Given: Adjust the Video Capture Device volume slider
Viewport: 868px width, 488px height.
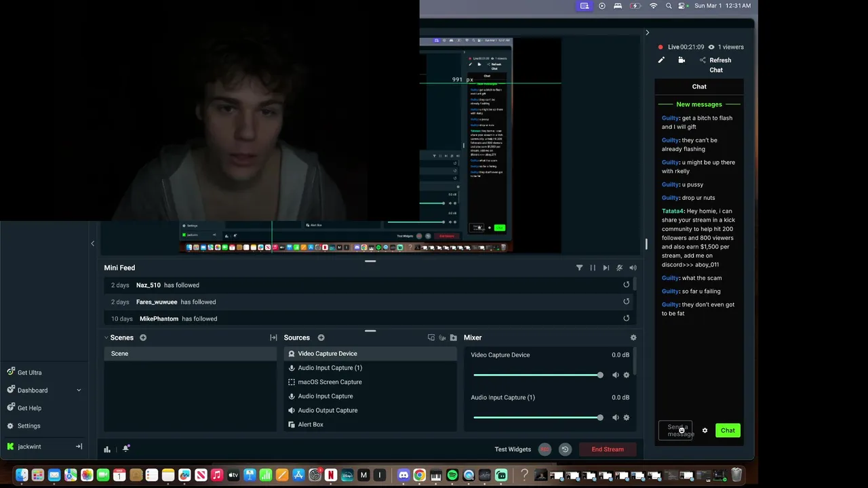Looking at the screenshot, I should point(538,375).
